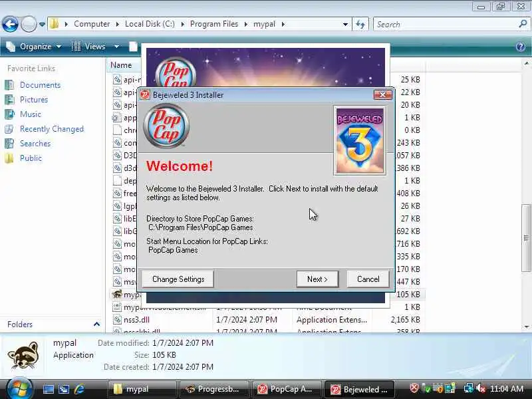Open Music favorite link
Viewport: 532px width, 399px height.
[31, 114]
